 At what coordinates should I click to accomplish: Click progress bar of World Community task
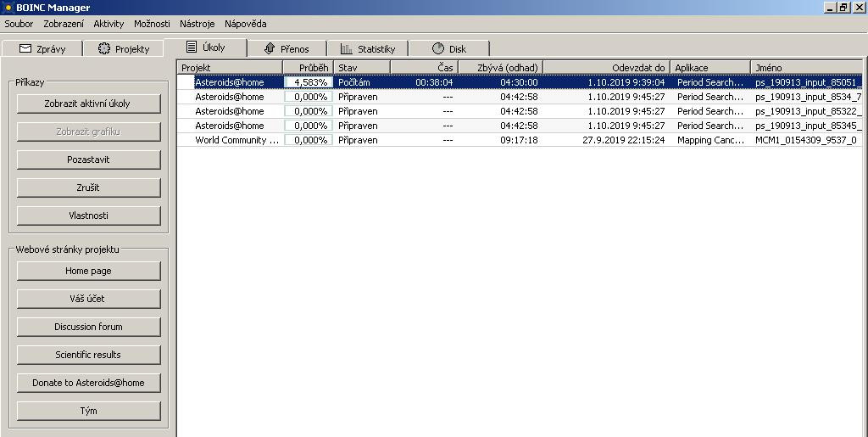pyautogui.click(x=309, y=140)
